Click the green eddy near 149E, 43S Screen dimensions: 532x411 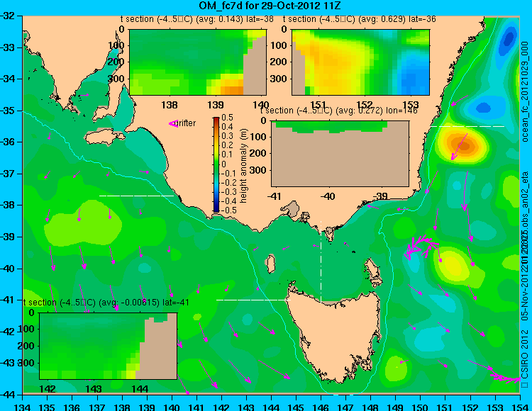[396, 368]
